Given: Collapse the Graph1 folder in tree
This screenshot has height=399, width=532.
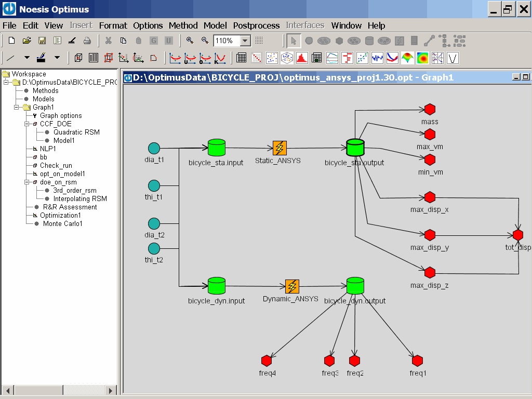Looking at the screenshot, I should [x=17, y=108].
